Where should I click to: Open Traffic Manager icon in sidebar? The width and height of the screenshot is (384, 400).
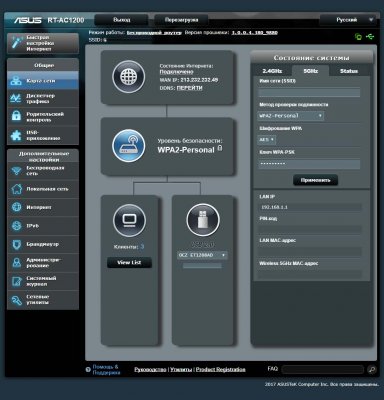click(x=16, y=98)
